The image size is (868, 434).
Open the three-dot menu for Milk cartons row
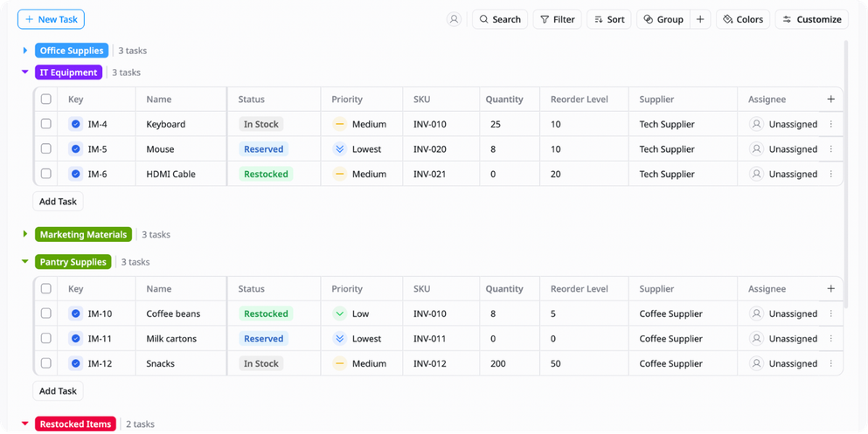[x=831, y=338]
